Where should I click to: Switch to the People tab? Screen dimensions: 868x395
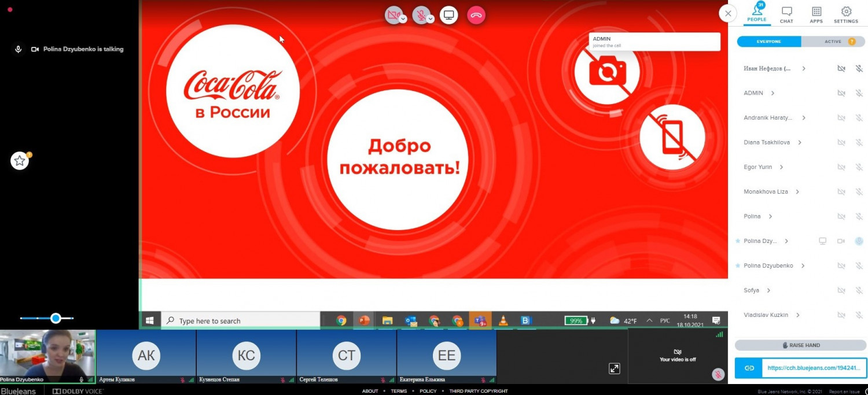[756, 13]
